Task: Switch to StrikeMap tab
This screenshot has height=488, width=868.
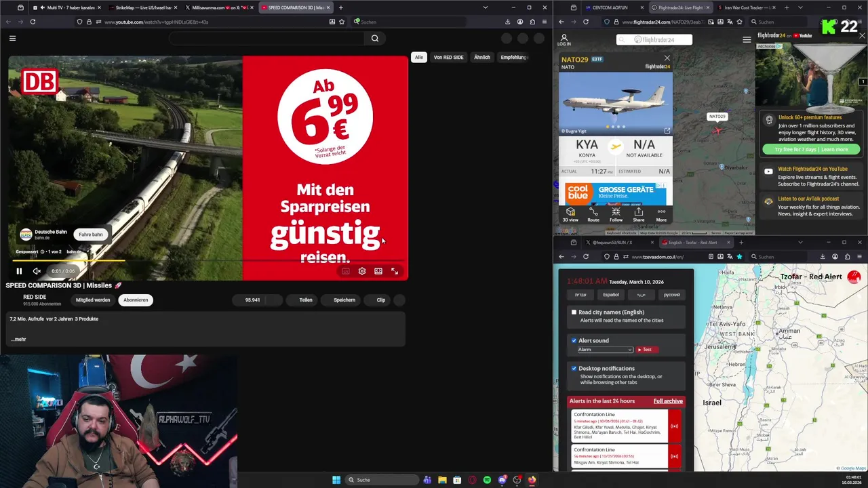Action: [142, 7]
